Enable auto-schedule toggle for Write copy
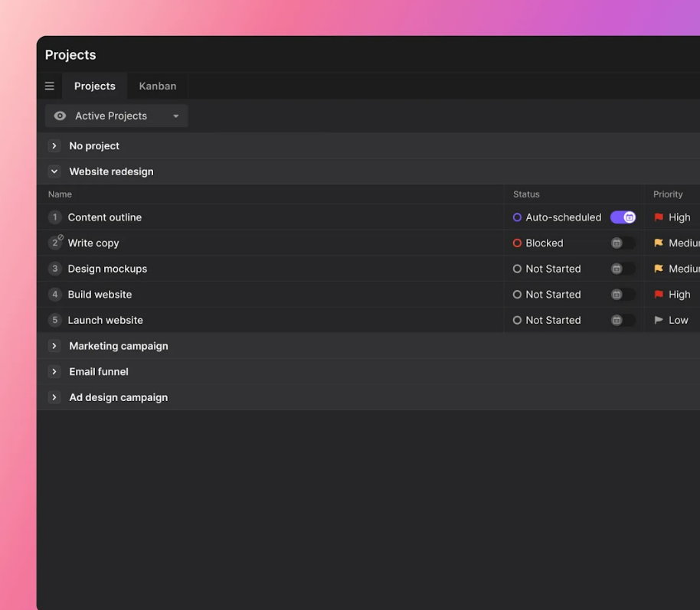The height and width of the screenshot is (610, 700). [623, 243]
